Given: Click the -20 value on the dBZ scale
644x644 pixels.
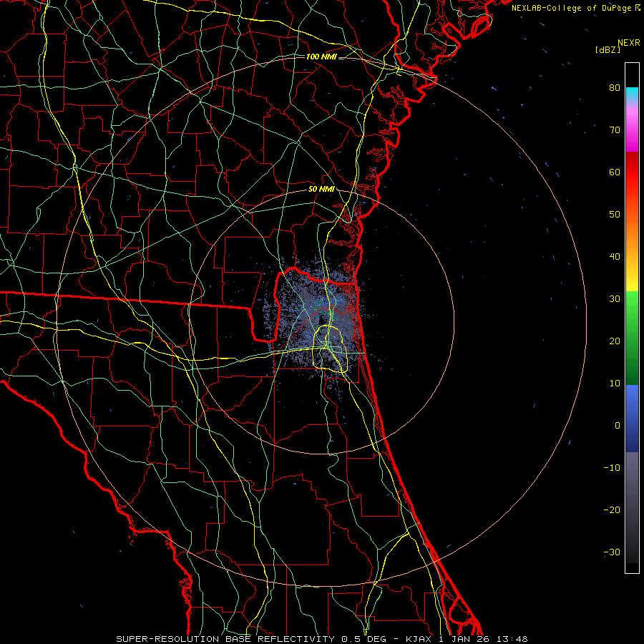Looking at the screenshot, I should [x=612, y=510].
